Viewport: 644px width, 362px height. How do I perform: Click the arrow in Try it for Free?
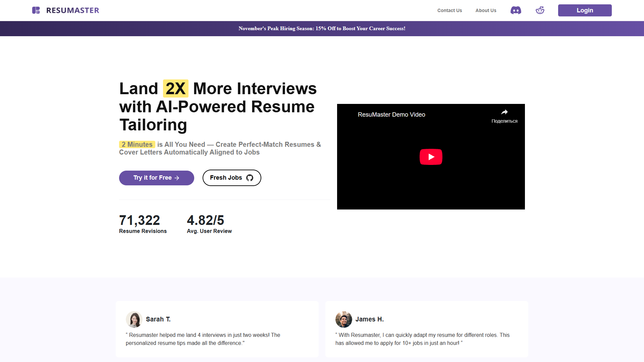tap(177, 178)
